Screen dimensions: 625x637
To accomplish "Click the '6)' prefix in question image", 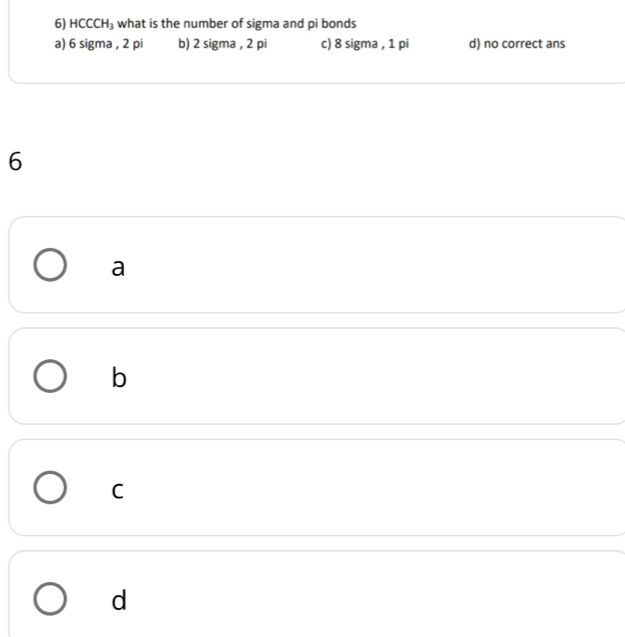I will coord(61,23).
